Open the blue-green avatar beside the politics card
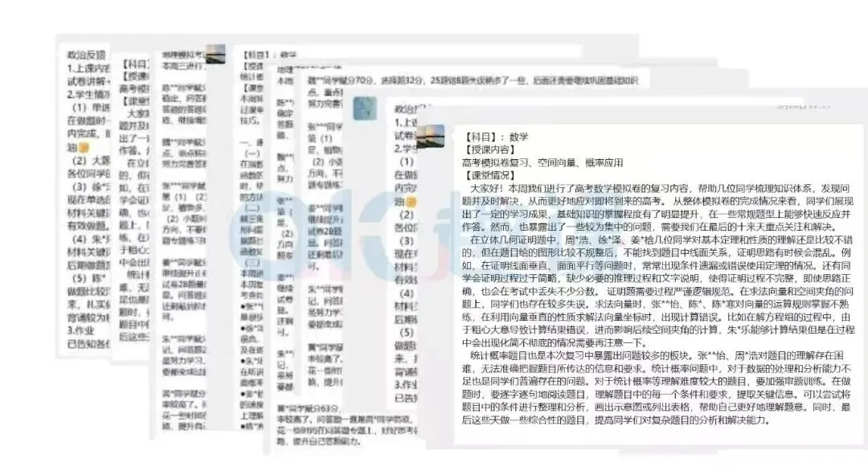Screen dimensions: 868x471 click(366, 109)
